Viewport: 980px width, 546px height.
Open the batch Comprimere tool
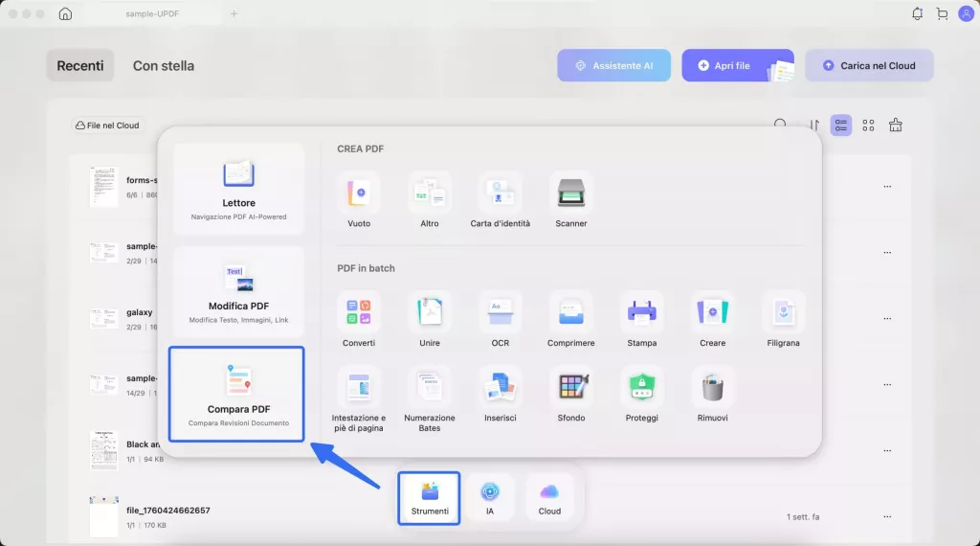(571, 319)
